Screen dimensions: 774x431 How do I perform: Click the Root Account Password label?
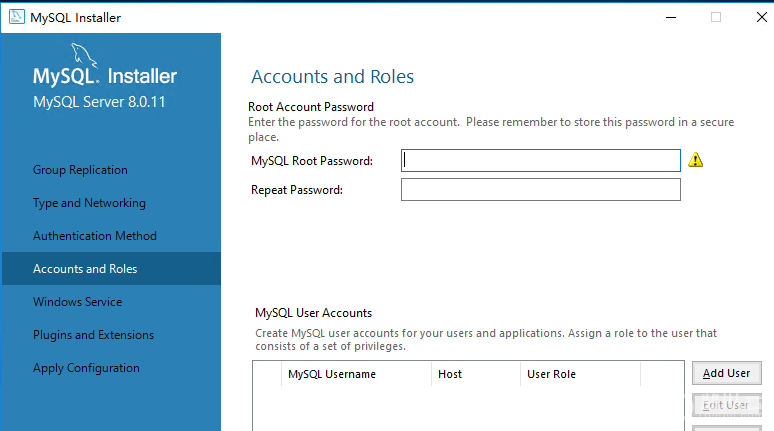pyautogui.click(x=311, y=107)
